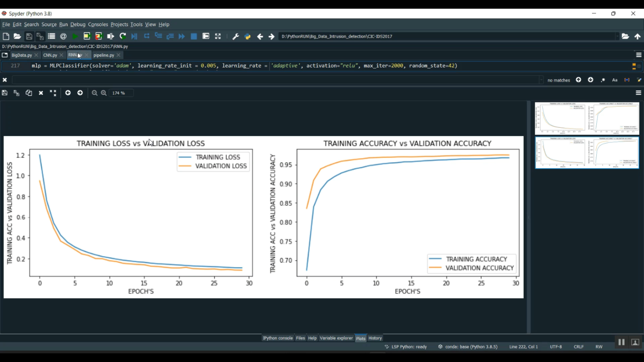Open the Preferences wrench icon
The height and width of the screenshot is (362, 644).
tap(235, 36)
